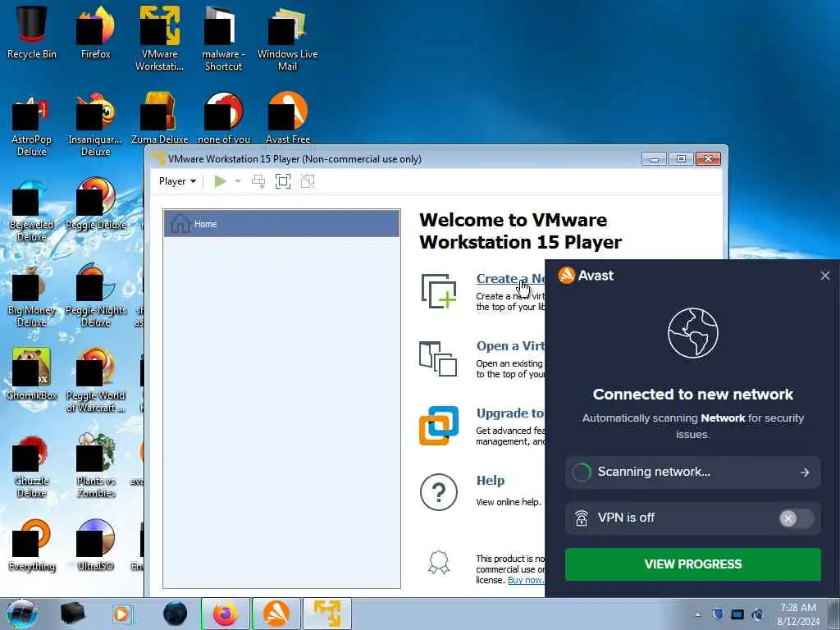
Task: Click the scanning progress spinner
Action: (582, 472)
